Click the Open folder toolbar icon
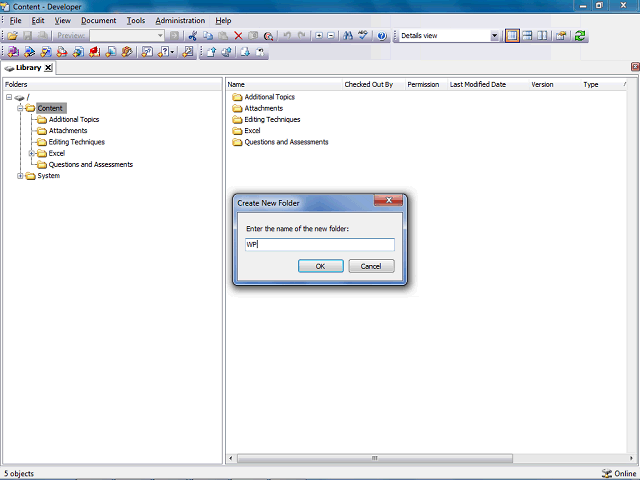640x480 pixels. 12,36
